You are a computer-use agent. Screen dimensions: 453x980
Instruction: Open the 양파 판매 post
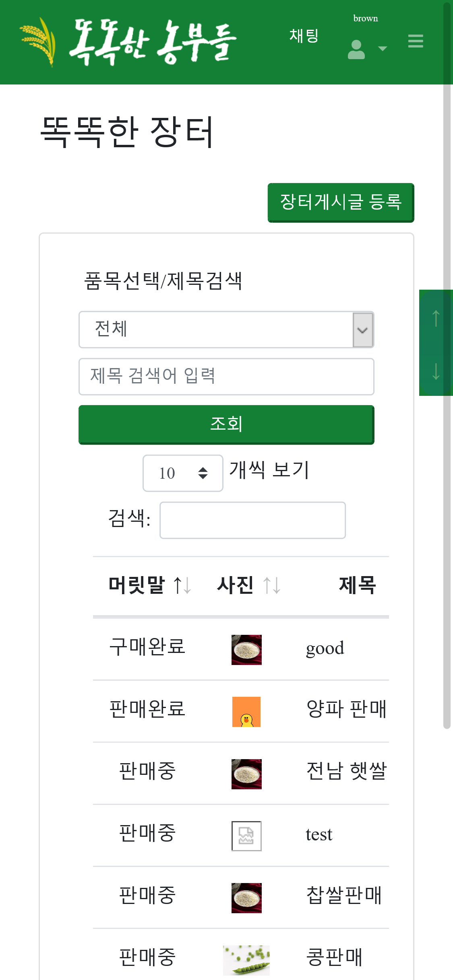click(x=346, y=709)
